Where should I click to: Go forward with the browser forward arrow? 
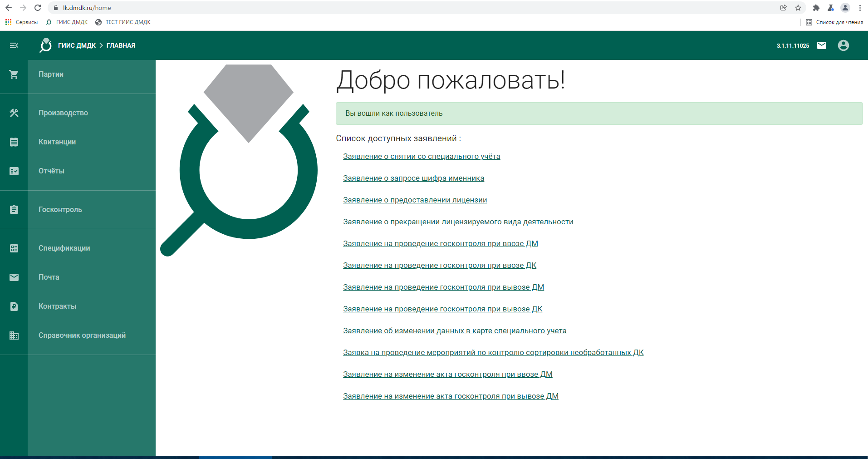[23, 8]
